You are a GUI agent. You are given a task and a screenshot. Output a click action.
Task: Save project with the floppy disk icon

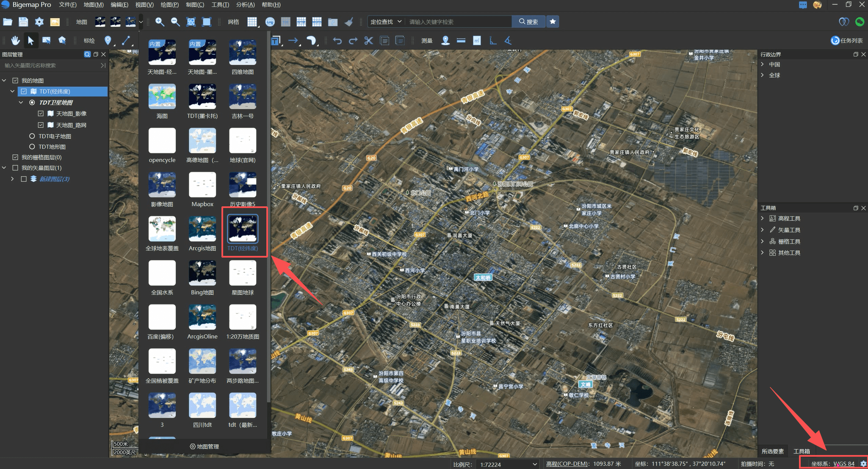(23, 22)
